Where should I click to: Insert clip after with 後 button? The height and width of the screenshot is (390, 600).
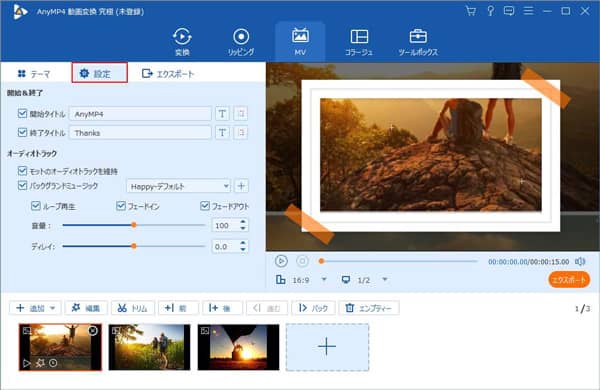(222, 308)
